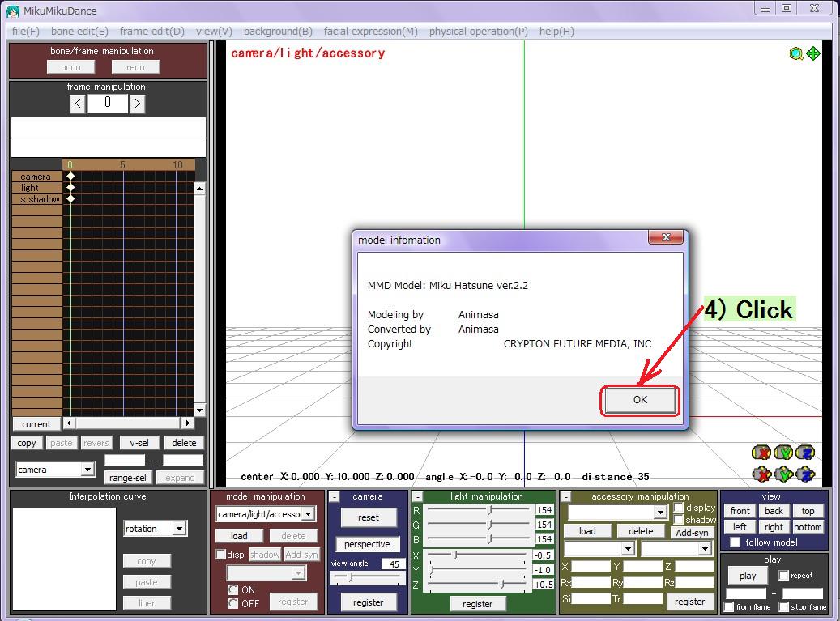Open the frame edit(D) menu

(151, 31)
